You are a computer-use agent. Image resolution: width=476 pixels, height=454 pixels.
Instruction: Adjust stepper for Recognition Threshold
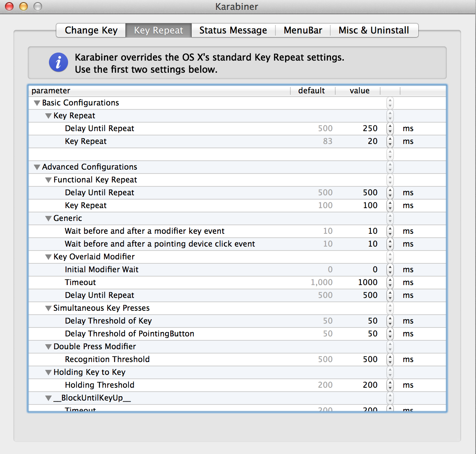(x=390, y=360)
